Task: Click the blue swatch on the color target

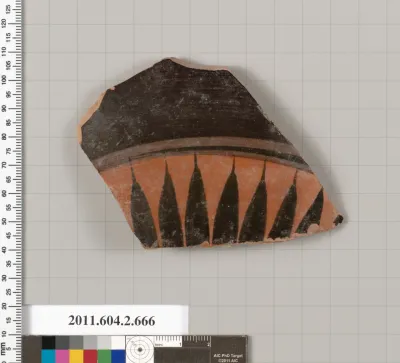Action: pyautogui.click(x=118, y=356)
